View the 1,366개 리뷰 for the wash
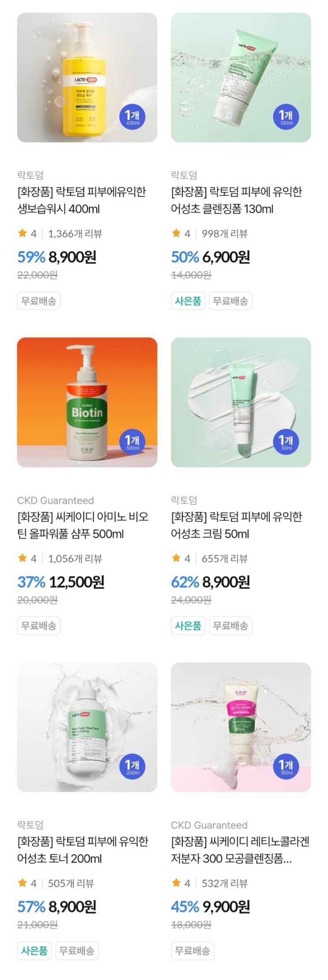 pos(75,234)
